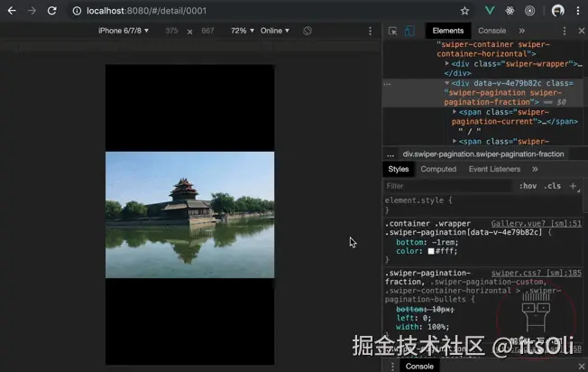Reload the page with the refresh icon
The height and width of the screenshot is (372, 588).
(51, 11)
